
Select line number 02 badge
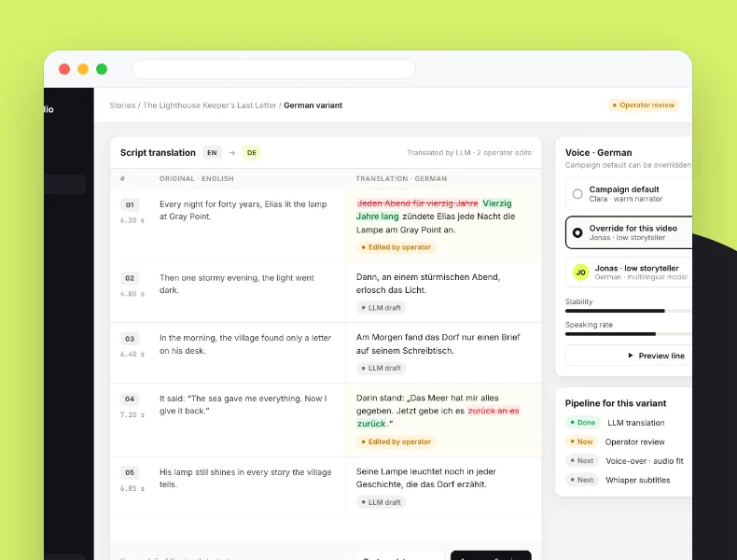click(x=130, y=278)
